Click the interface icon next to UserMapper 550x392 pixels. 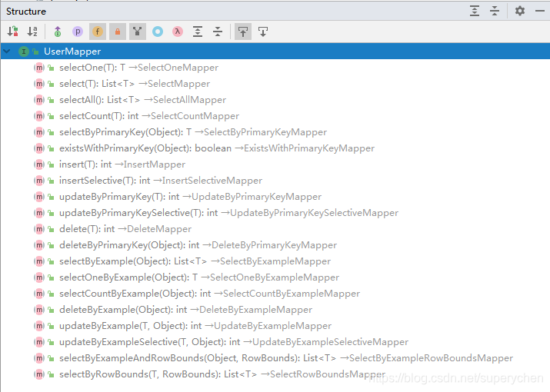click(24, 51)
